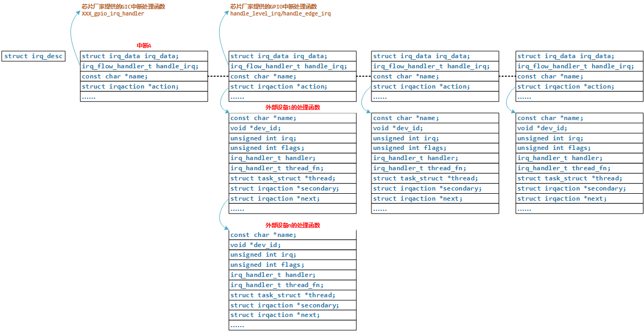Viewport: 644px width, 333px height.
Task: Click the 外部设备n的处理函数 heading
Action: [292, 225]
